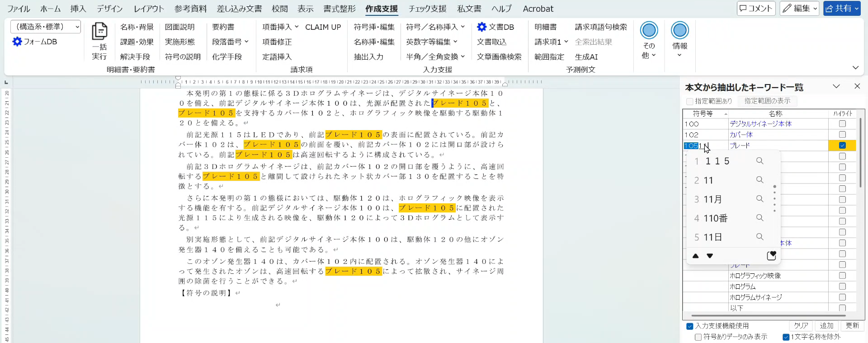Uncheck highlight for ブレード row
This screenshot has width=868, height=343.
(x=842, y=145)
